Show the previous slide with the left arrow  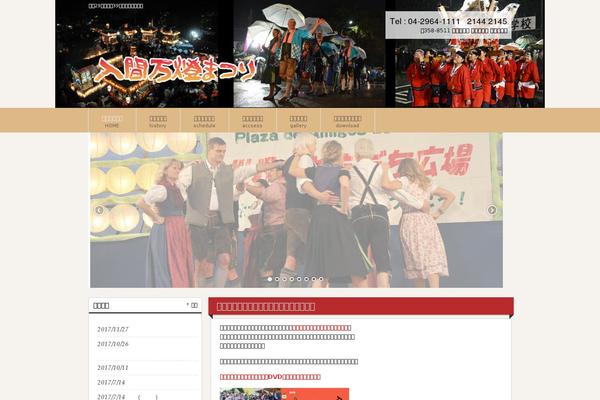[99, 210]
